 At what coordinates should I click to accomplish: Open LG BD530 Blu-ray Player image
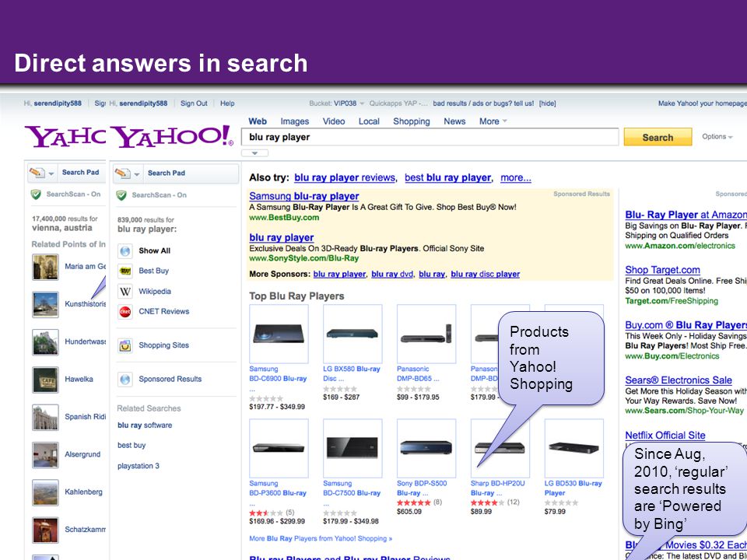[x=574, y=448]
